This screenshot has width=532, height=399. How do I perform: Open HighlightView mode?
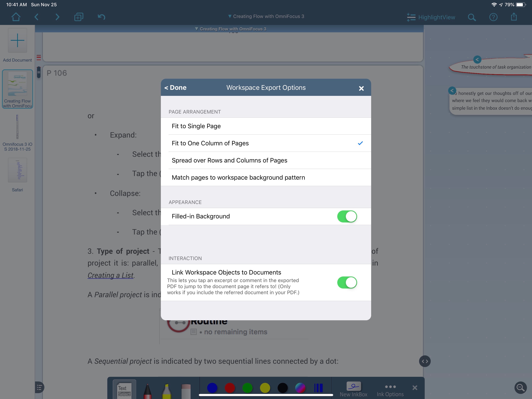(431, 17)
